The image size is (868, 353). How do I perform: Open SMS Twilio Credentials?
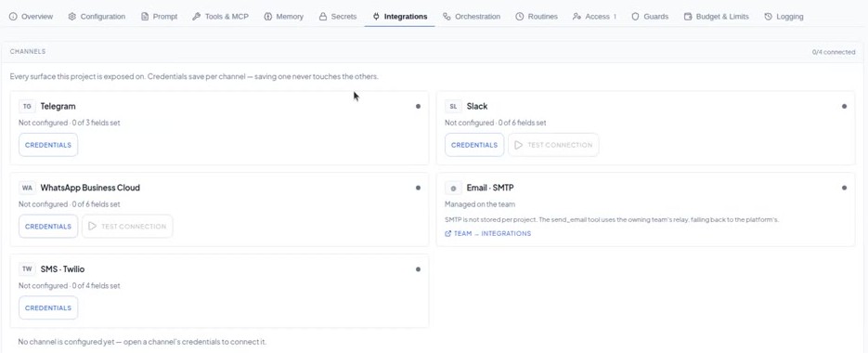48,308
